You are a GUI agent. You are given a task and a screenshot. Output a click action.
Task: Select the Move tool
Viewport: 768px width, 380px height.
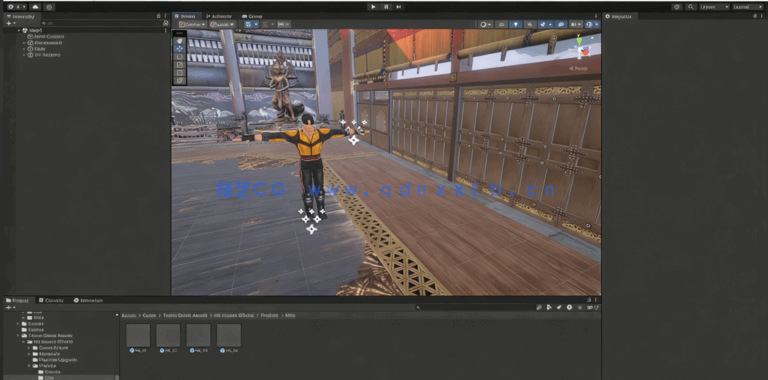[x=180, y=48]
